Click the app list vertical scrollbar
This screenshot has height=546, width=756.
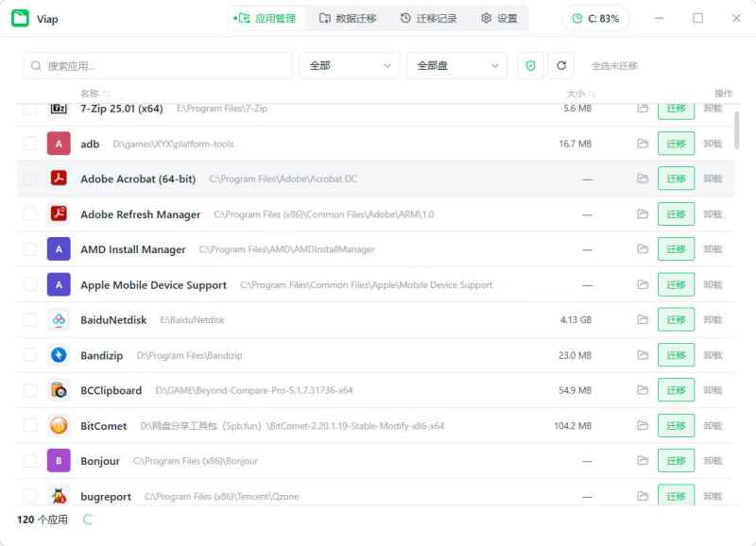point(736,131)
